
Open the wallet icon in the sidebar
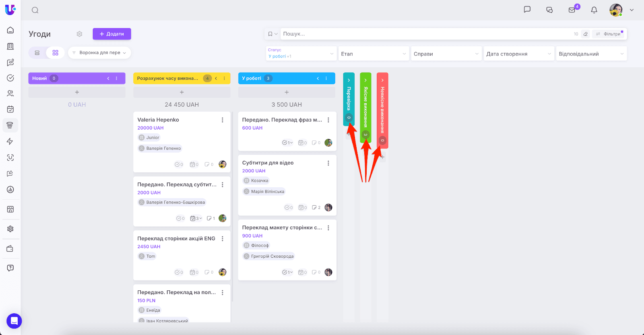10,249
